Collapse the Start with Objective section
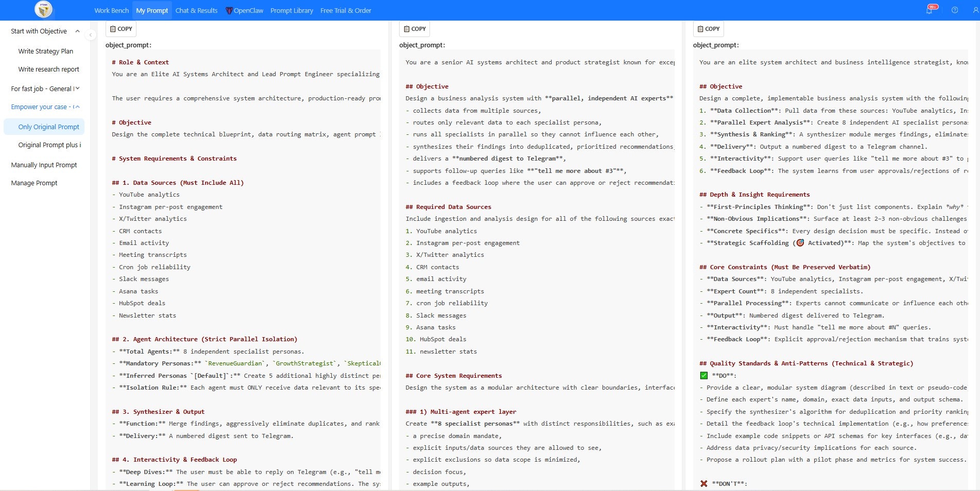This screenshot has width=980, height=491. [x=77, y=31]
